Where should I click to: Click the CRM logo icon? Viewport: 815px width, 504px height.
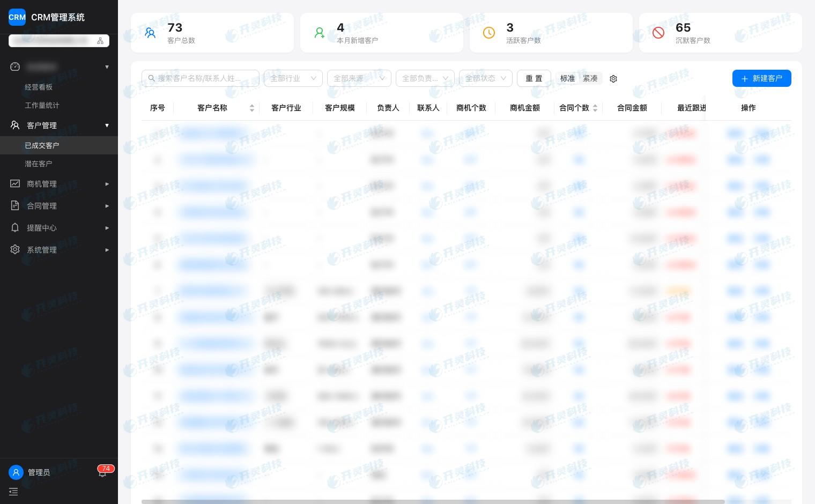17,17
